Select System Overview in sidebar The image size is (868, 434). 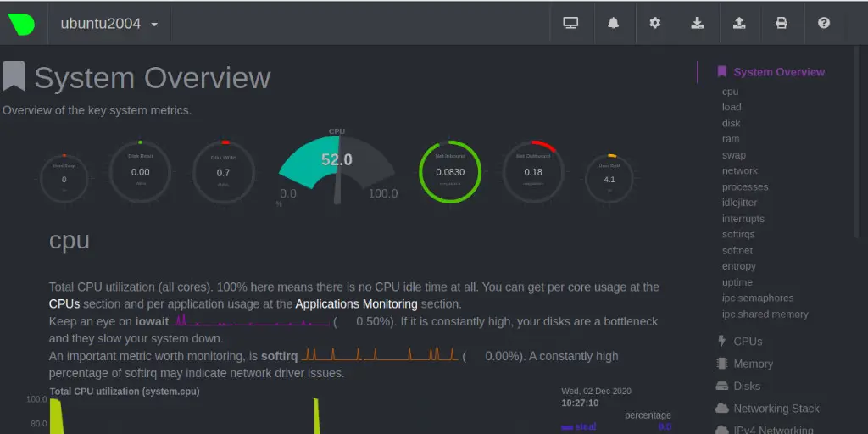tap(779, 72)
